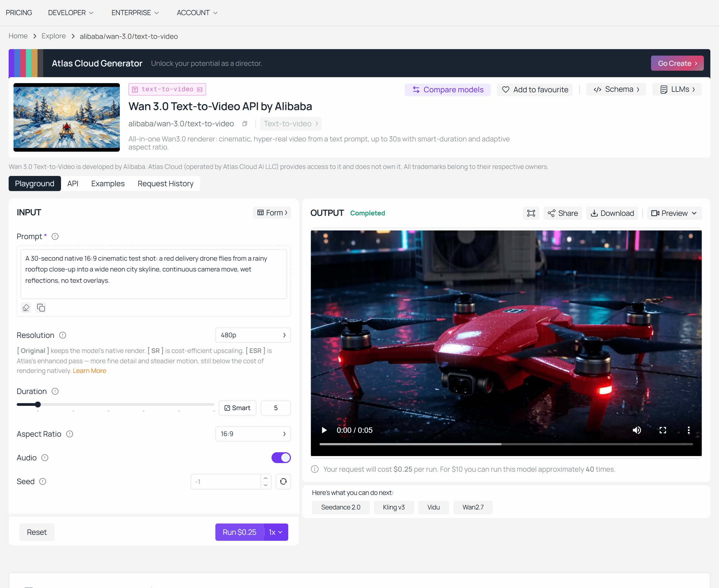The height and width of the screenshot is (588, 719).
Task: Click the Audio info icon
Action: tap(45, 458)
